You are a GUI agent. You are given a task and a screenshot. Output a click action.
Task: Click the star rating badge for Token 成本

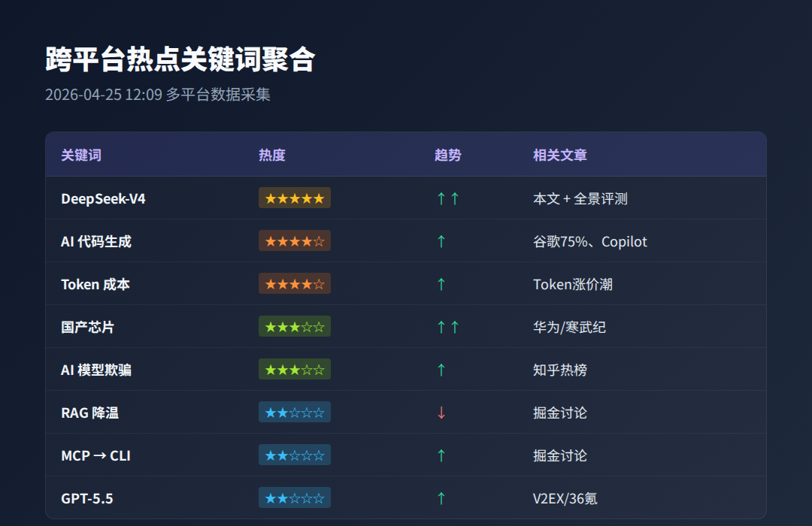tap(295, 284)
